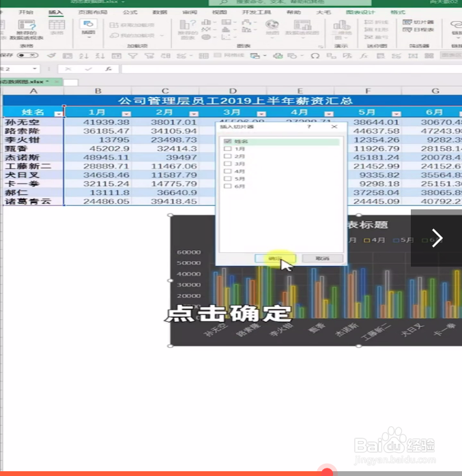Click Sort Ascending icon in quick toolbar
462x476 pixels.
(x=83, y=55)
